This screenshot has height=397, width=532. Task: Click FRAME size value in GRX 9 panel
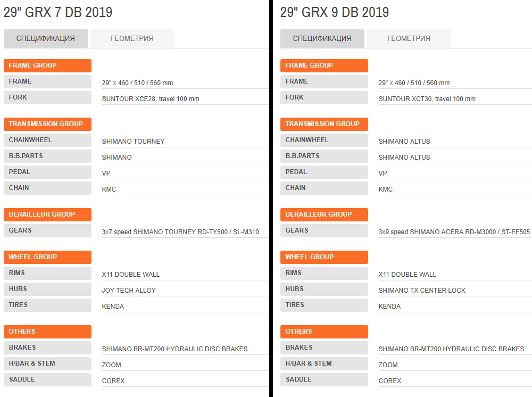[x=414, y=83]
